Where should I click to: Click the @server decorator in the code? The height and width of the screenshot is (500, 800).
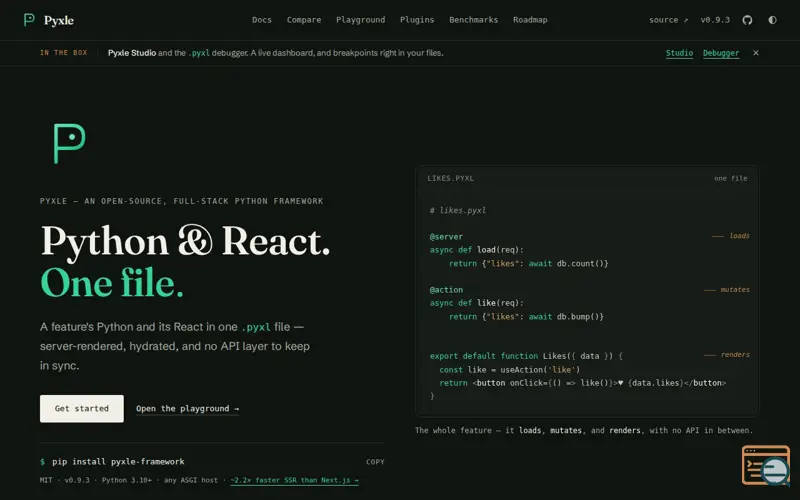(x=446, y=236)
